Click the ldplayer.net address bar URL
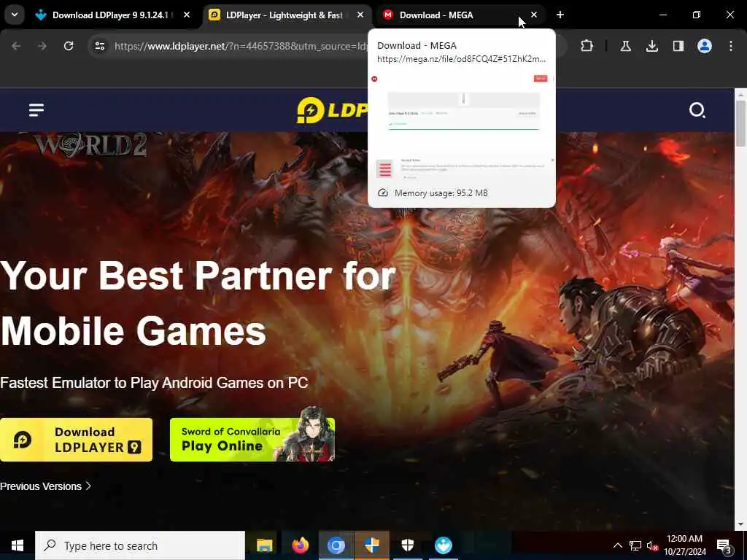Image resolution: width=747 pixels, height=560 pixels. (x=241, y=46)
